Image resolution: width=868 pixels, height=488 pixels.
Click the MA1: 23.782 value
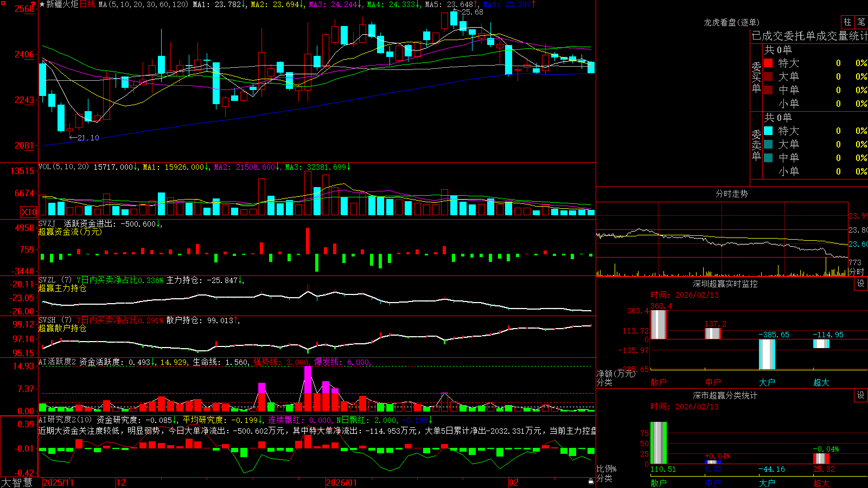pyautogui.click(x=216, y=4)
